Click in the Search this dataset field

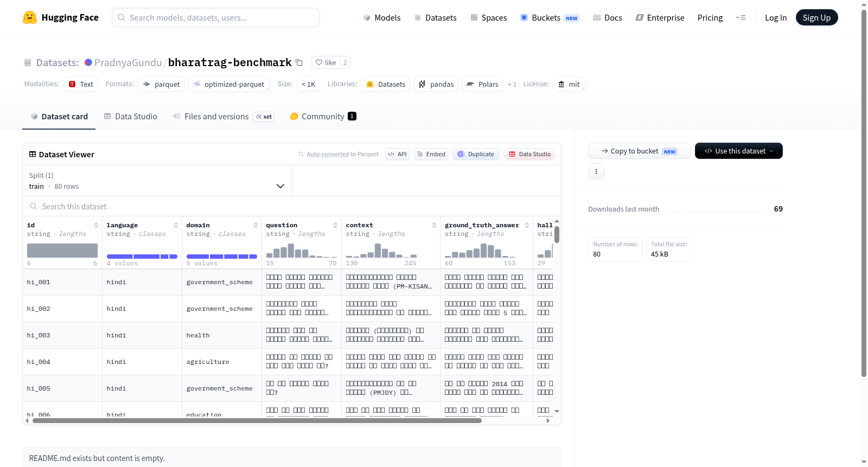(x=292, y=207)
